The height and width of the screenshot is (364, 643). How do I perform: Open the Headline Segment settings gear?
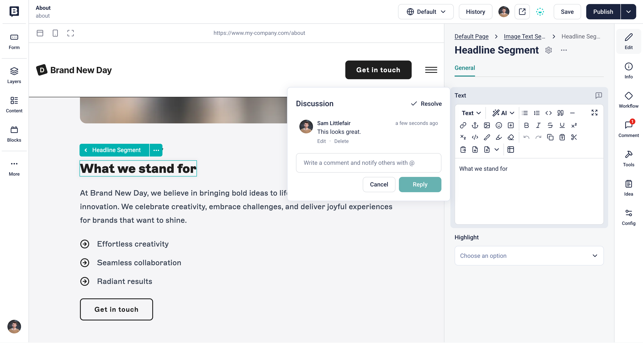[548, 50]
